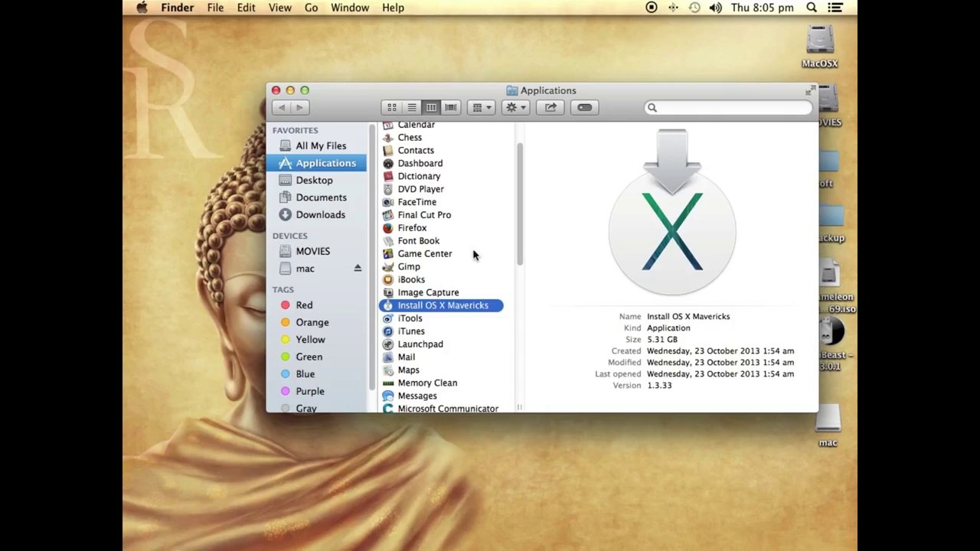Open the Arrange items dropdown
Screen dimensions: 980x551
click(x=482, y=108)
